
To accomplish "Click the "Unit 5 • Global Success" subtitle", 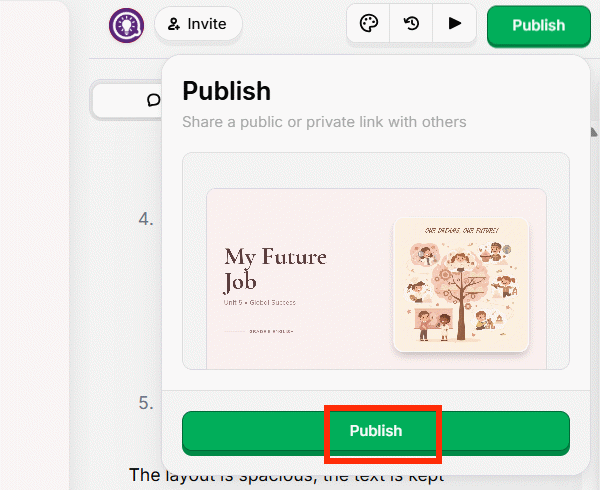I will point(260,302).
